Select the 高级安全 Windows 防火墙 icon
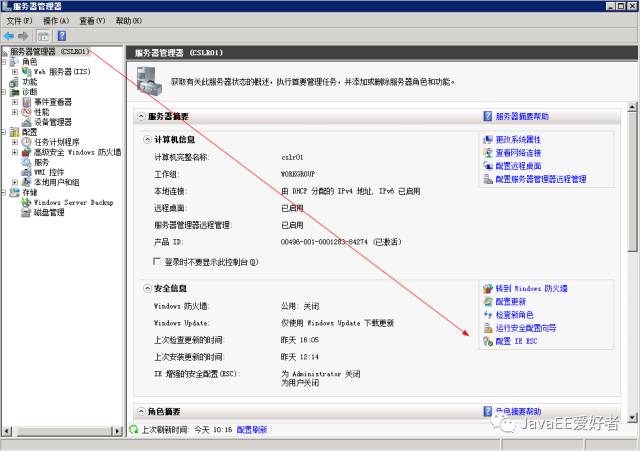This screenshot has width=640, height=451. 27,152
